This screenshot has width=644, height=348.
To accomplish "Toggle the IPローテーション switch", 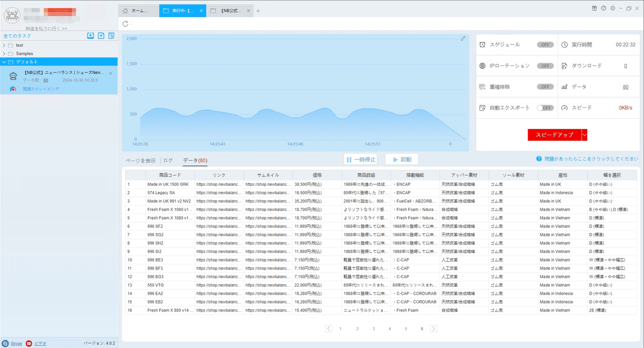I will (x=545, y=66).
